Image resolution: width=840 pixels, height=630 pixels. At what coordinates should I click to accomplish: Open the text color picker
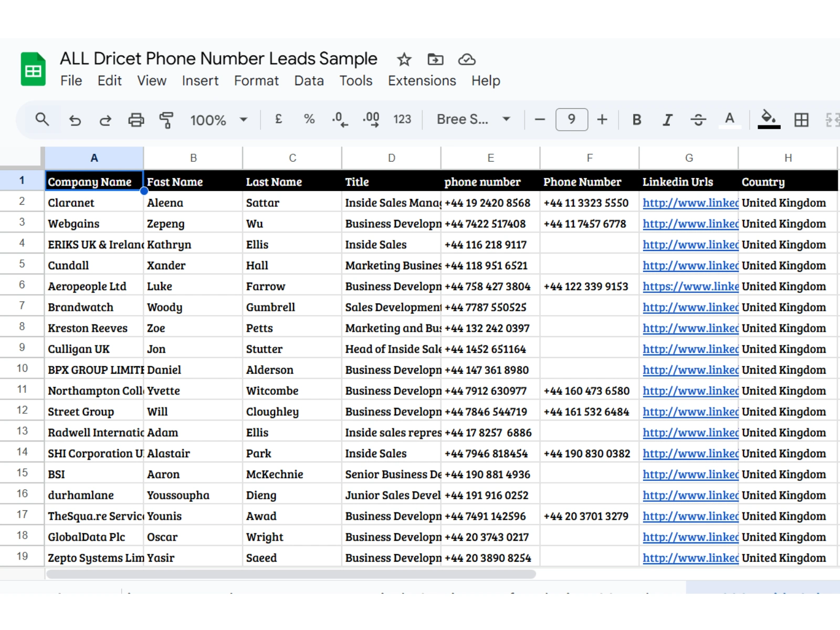[x=729, y=120]
